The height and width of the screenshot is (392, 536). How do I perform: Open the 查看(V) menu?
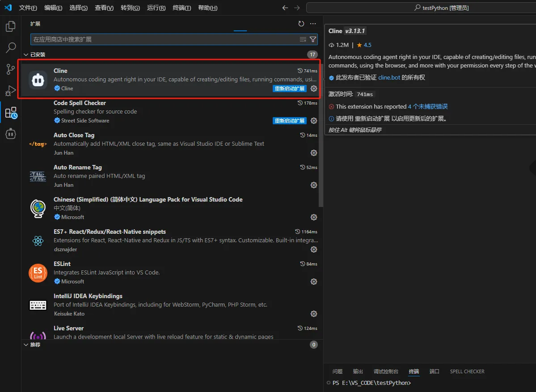(x=104, y=8)
